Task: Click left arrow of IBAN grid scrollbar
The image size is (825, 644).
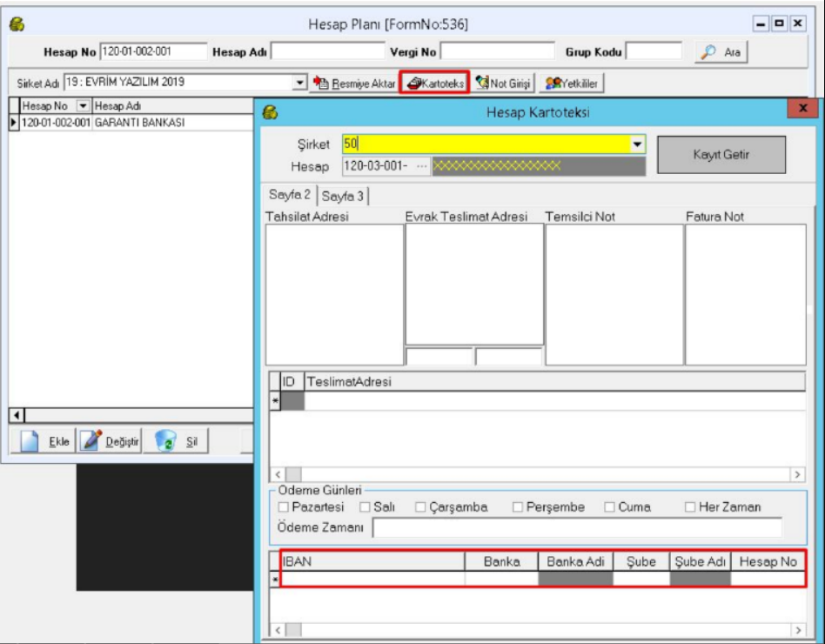Action: (278, 630)
